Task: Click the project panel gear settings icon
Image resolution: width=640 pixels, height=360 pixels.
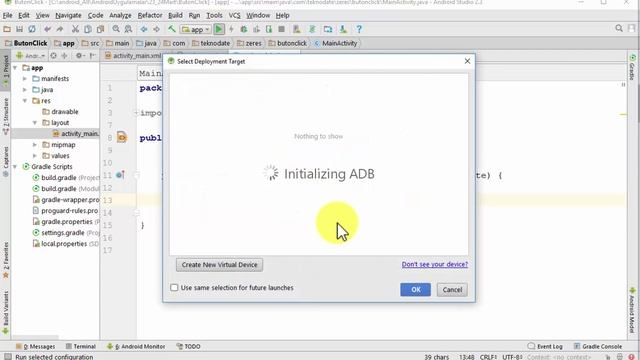Action: pyautogui.click(x=79, y=56)
